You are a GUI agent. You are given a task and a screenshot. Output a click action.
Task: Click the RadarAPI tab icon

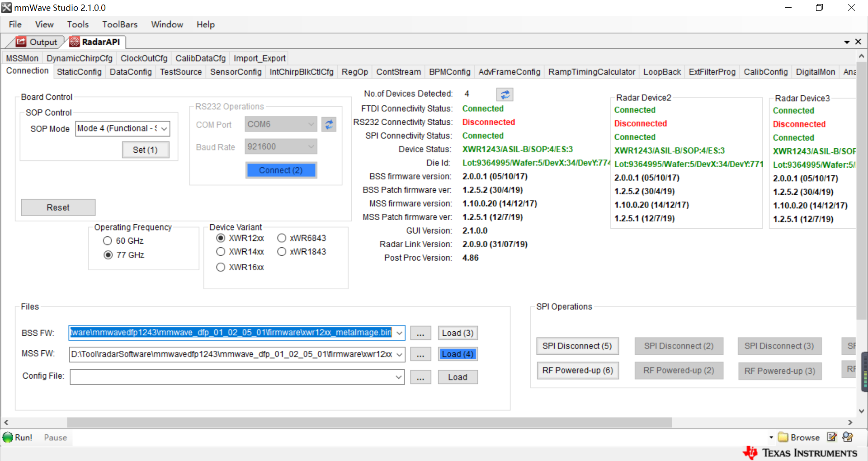(x=75, y=42)
